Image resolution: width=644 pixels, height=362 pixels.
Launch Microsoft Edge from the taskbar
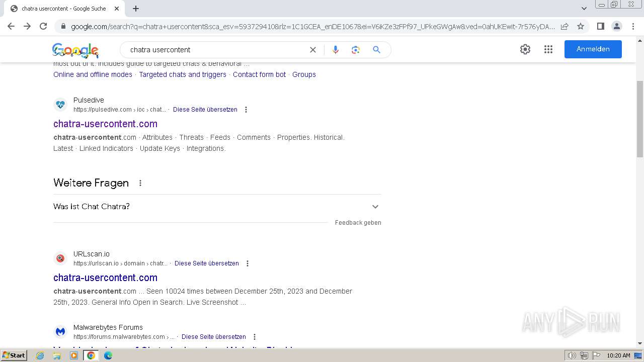(108, 355)
